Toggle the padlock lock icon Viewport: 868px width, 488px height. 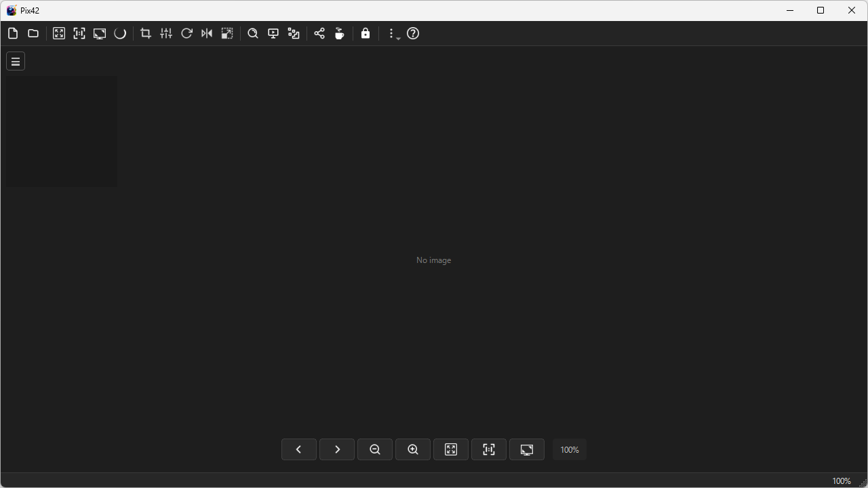pyautogui.click(x=366, y=33)
